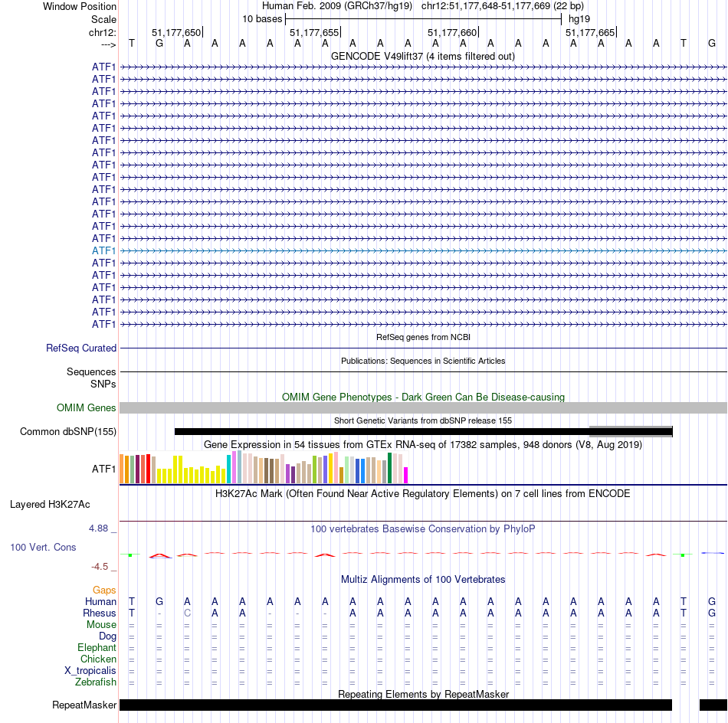Click the 'chr12:' ruler label
This screenshot has height=723, width=728.
click(102, 32)
